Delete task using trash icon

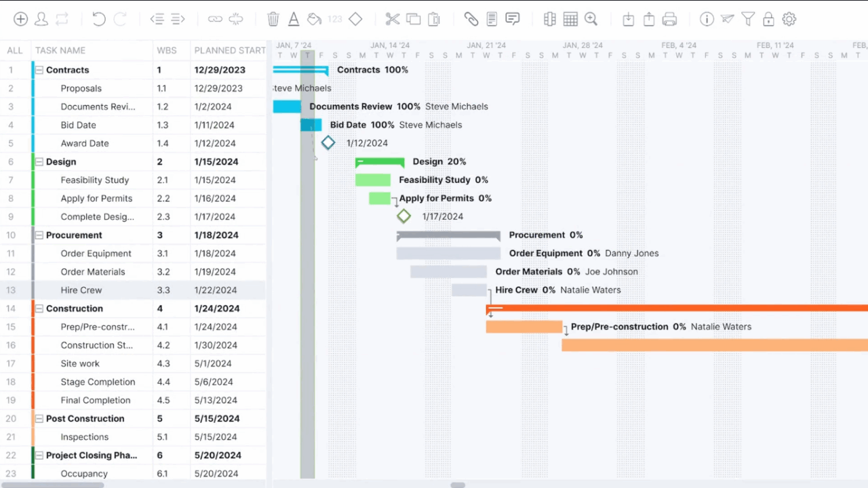(x=273, y=19)
